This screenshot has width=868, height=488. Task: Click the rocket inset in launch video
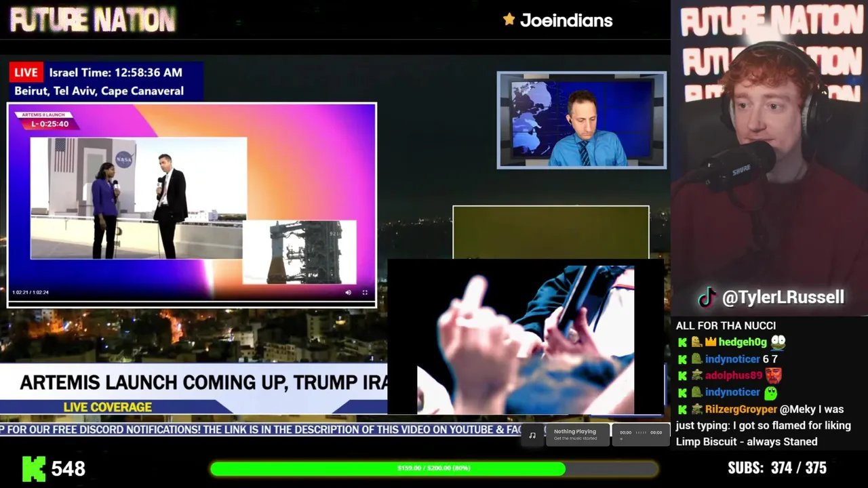(299, 251)
